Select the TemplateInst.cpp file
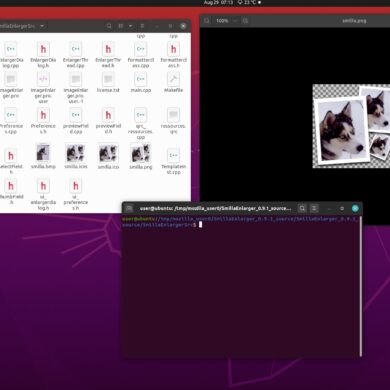 coord(173,161)
